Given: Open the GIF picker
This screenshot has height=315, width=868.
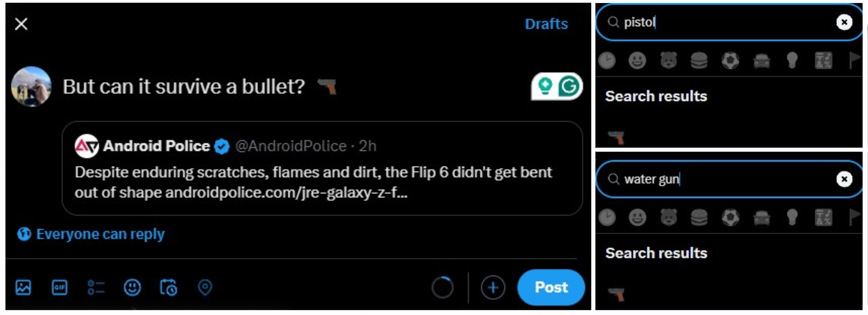Looking at the screenshot, I should tap(60, 287).
